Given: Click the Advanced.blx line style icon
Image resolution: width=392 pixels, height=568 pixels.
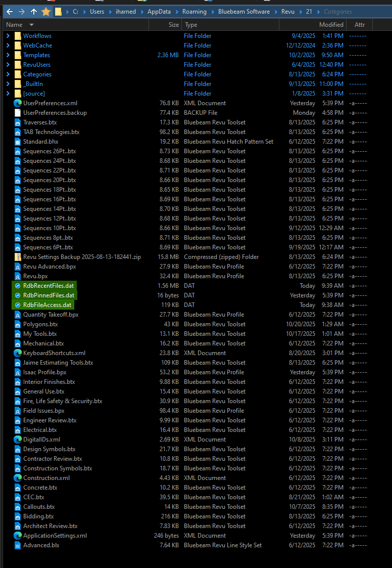Looking at the screenshot, I should coord(17,545).
